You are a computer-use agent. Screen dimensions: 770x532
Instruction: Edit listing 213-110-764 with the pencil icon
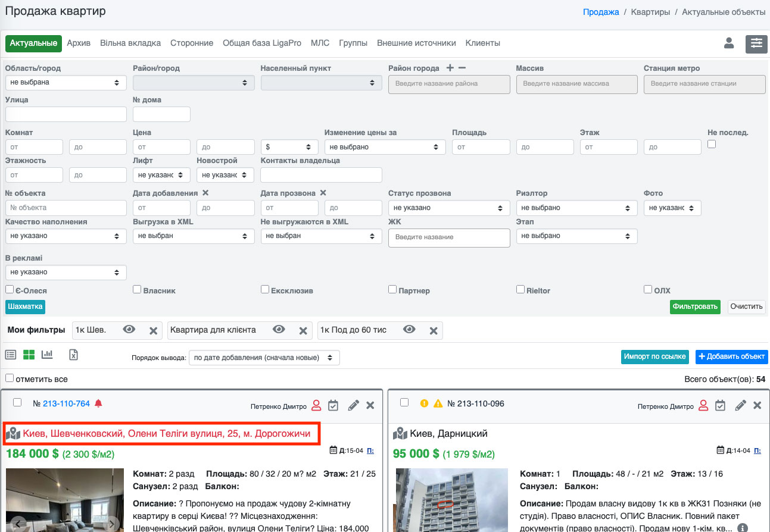[x=353, y=405]
